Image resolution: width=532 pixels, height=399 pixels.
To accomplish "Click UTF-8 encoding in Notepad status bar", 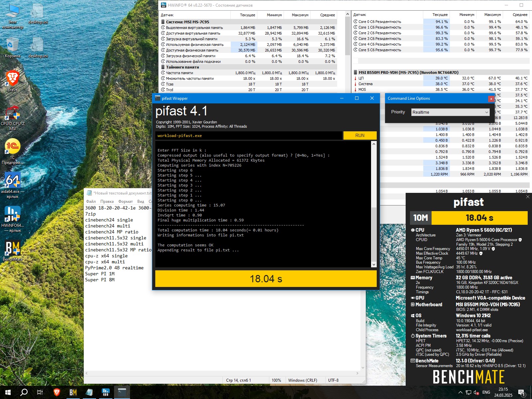I will click(x=333, y=380).
